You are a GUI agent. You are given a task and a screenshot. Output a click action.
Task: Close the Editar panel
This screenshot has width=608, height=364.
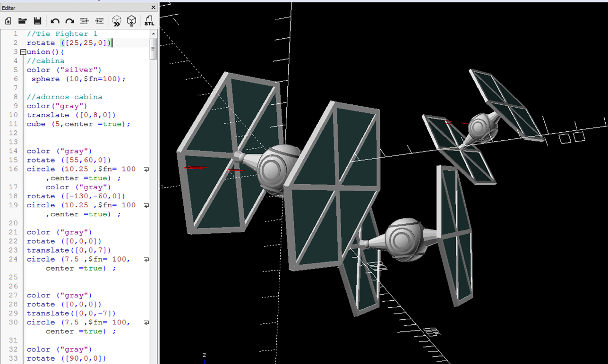click(x=153, y=8)
